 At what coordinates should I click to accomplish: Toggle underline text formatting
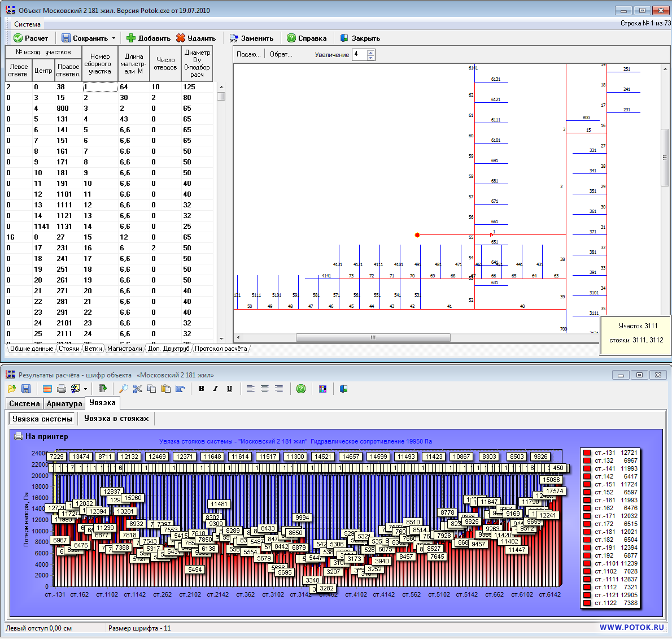(x=229, y=389)
